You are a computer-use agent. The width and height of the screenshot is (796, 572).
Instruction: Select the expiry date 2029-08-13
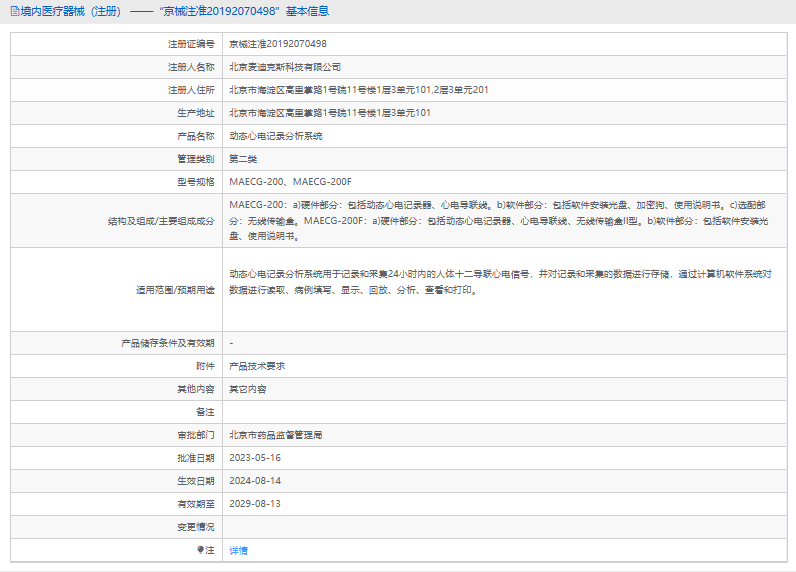(255, 504)
